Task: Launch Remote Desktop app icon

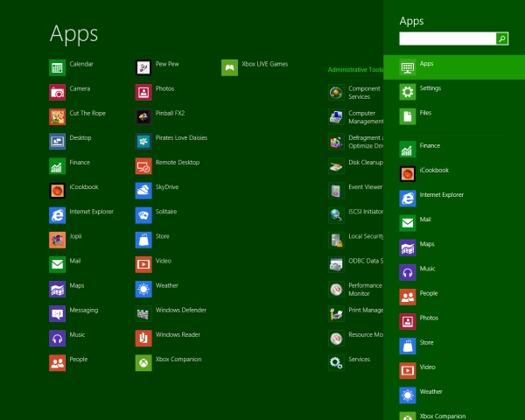Action: point(143,166)
